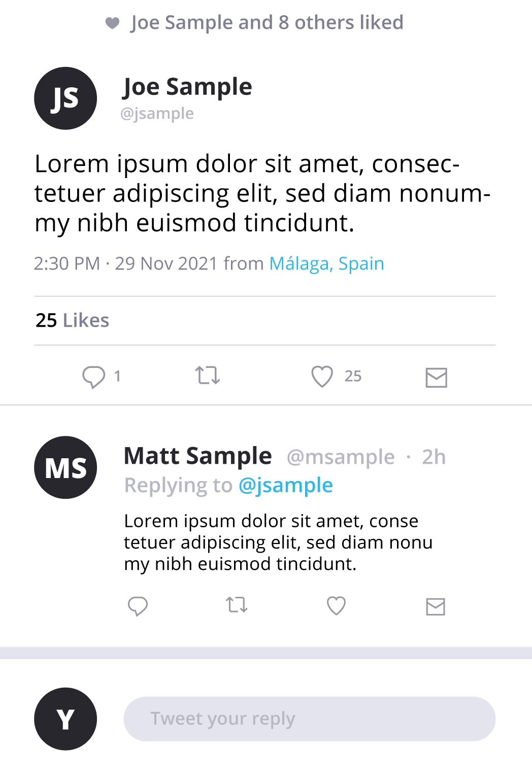Like Matt Sample's reply
Image resolution: width=532 pixels, height=780 pixels.
coord(336,605)
